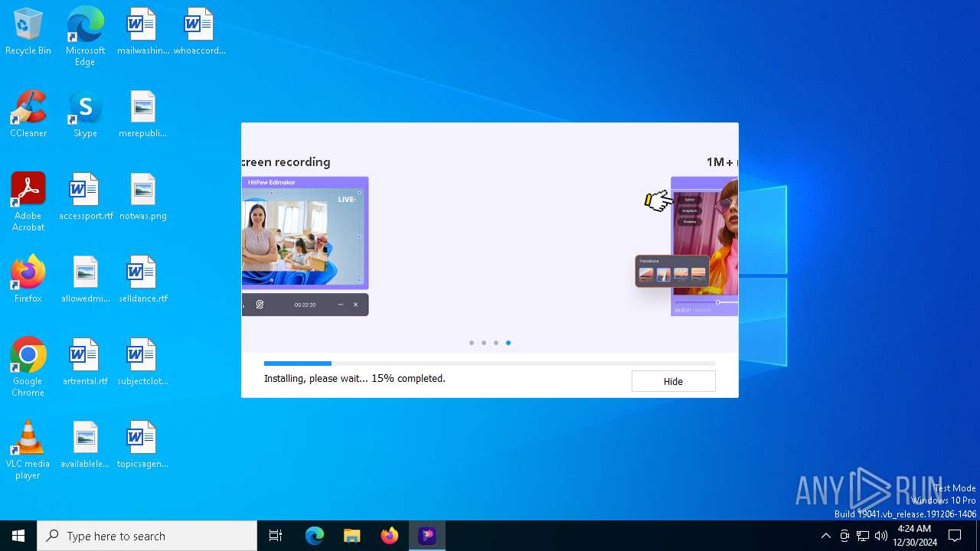Screen dimensions: 980x551
Task: Open Google Chrome desktop shortcut
Action: pos(28,367)
